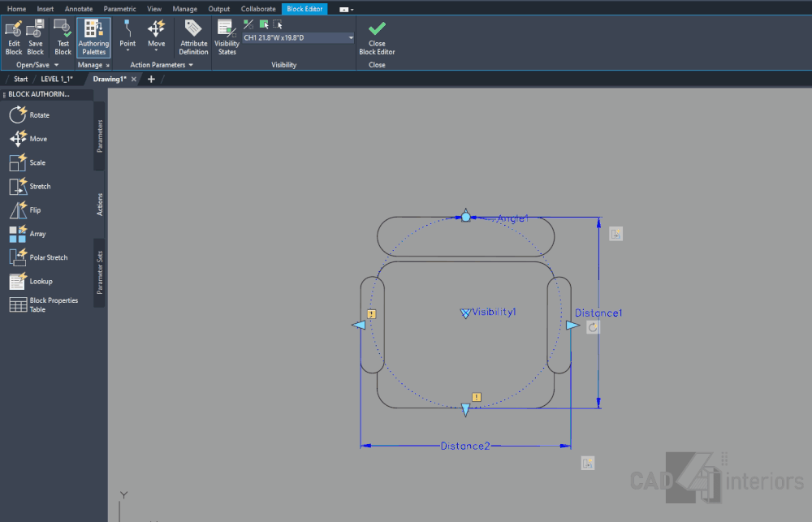Insert an Attribute Definition
812x522 pixels.
pos(193,37)
